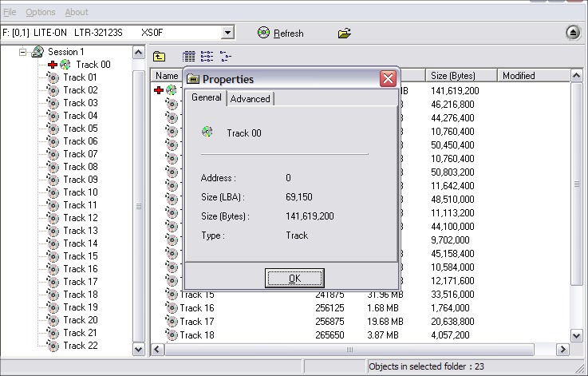
Task: Switch to the Advanced tab
Action: click(251, 98)
